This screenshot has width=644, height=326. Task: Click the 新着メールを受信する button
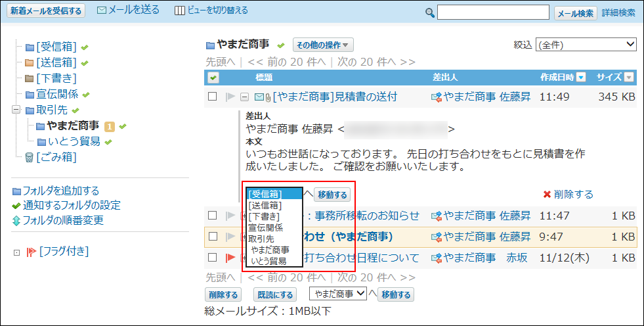tap(46, 11)
